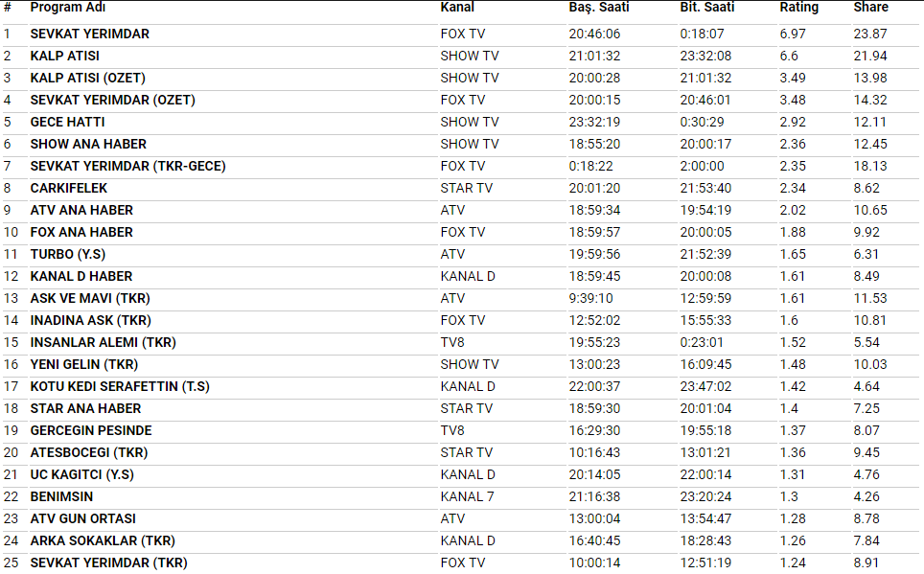This screenshot has height=574, width=924.
Task: Click the SHOW ANA HABER entry
Action: click(88, 144)
